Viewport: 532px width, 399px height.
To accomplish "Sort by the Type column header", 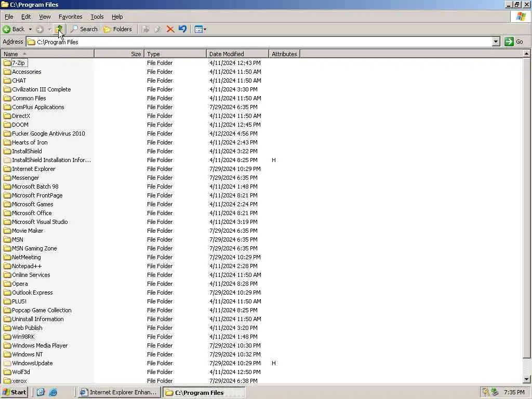I will 175,54.
